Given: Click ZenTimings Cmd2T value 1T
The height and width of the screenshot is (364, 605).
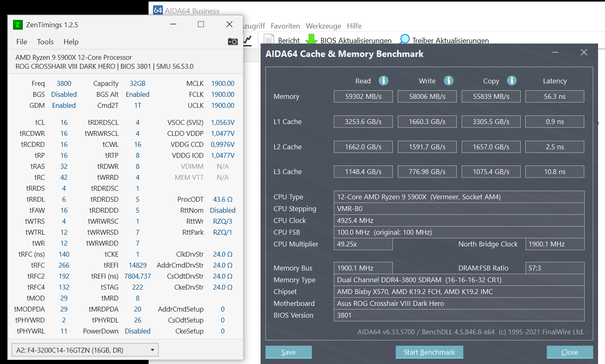Looking at the screenshot, I should point(138,105).
